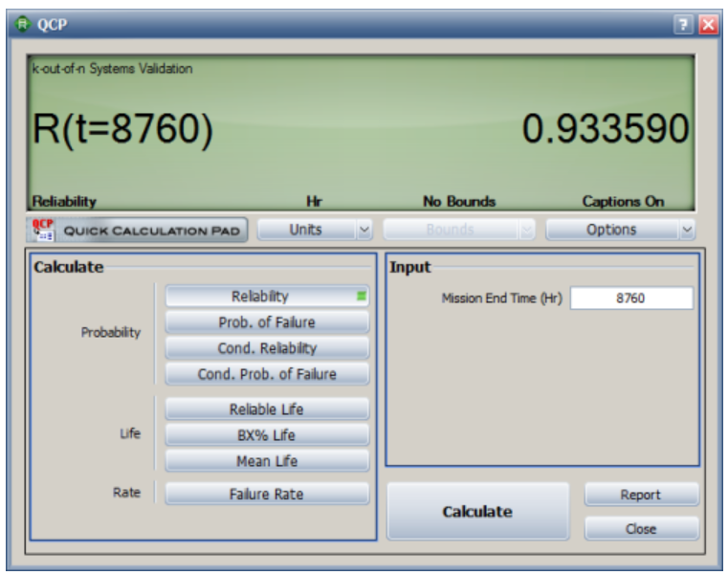Open the Report button
Screen dimensions: 728x575
(x=641, y=495)
